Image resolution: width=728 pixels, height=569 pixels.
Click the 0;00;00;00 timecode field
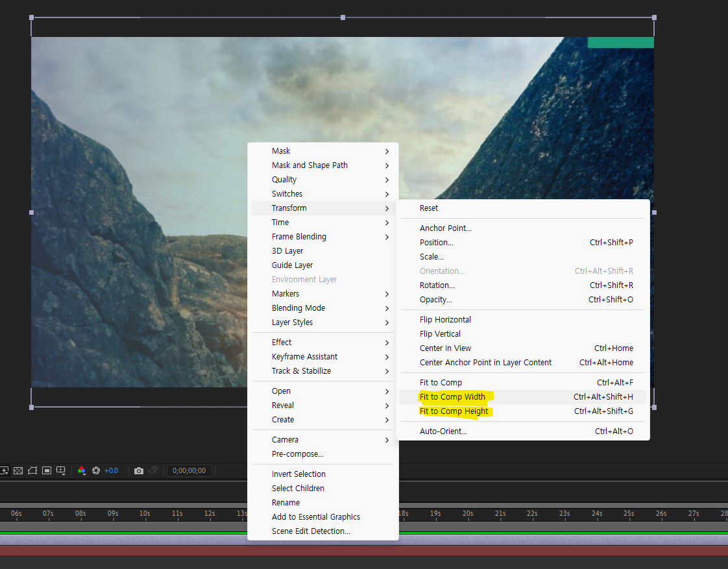(189, 470)
